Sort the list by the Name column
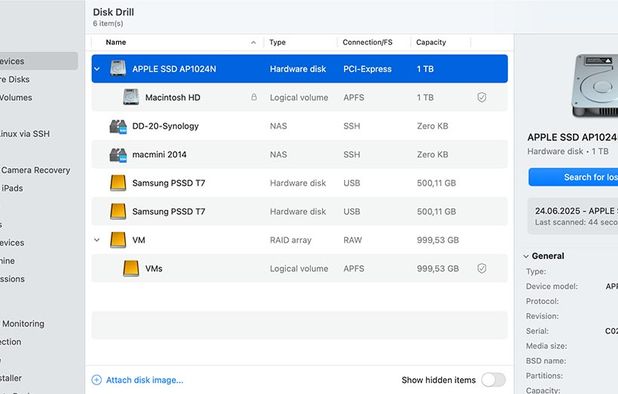 point(116,42)
